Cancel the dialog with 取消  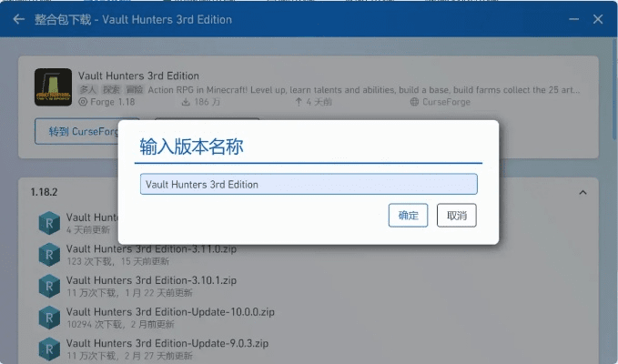point(456,216)
